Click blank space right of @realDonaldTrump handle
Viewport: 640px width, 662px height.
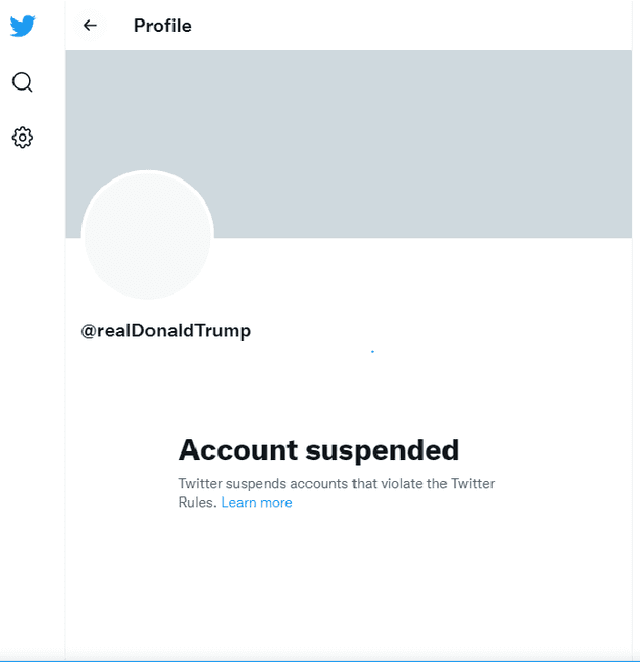(x=450, y=331)
